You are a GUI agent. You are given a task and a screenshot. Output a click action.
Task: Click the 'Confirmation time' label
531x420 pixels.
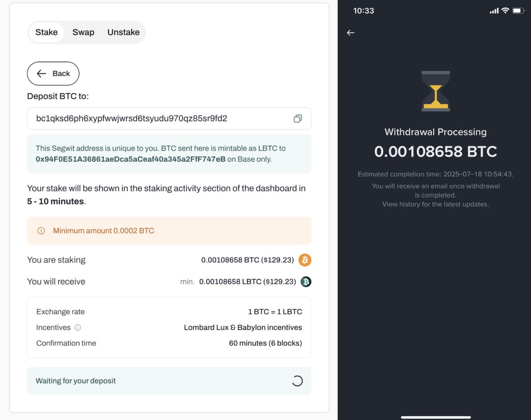pos(66,343)
